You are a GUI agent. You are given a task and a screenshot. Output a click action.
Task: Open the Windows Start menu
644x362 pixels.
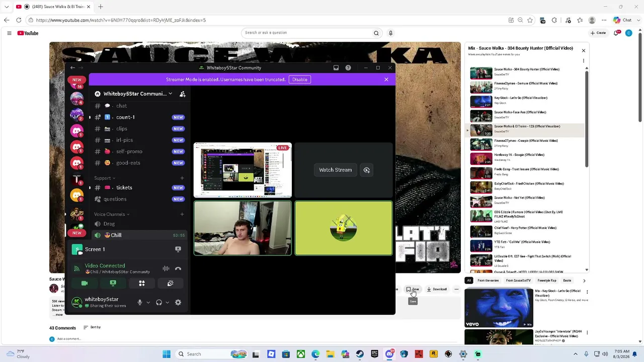(167, 354)
